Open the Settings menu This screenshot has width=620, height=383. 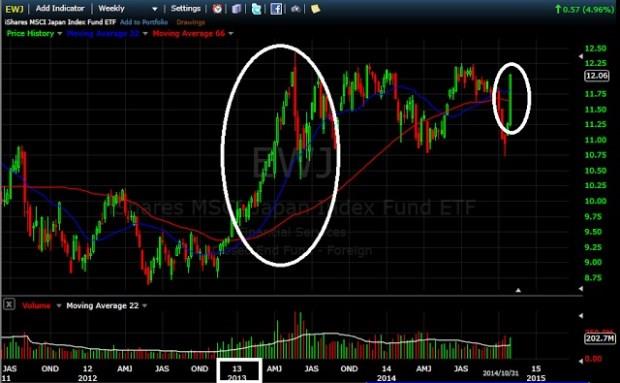pos(185,8)
